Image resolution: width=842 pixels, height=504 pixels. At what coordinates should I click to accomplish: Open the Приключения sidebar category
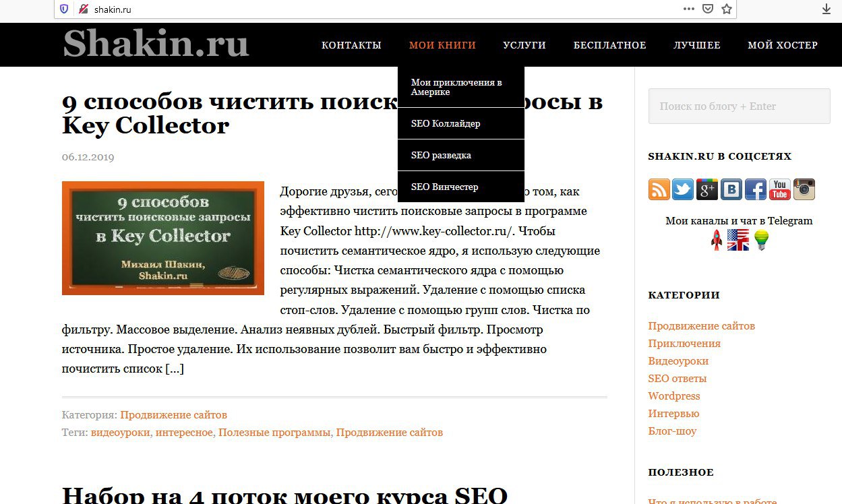(x=684, y=344)
